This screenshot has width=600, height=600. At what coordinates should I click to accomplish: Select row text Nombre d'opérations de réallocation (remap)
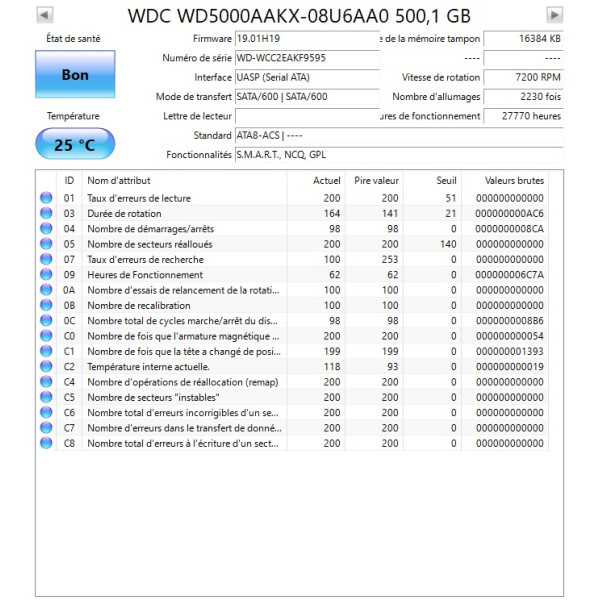tap(183, 382)
